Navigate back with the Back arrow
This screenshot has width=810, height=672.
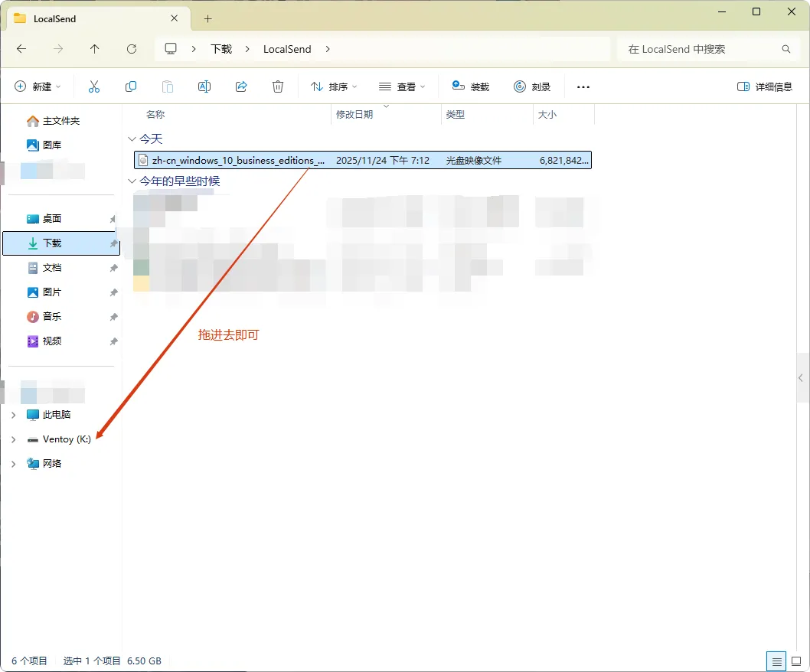click(21, 49)
